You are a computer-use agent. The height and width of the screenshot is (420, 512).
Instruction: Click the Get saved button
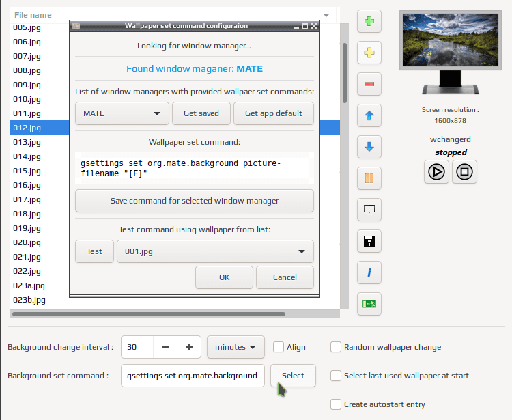[x=201, y=113]
